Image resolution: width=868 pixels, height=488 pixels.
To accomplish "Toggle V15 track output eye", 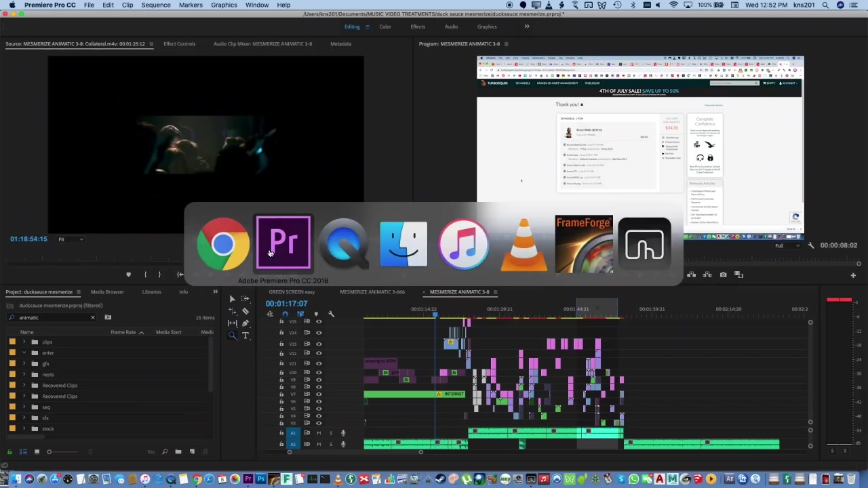I will (319, 322).
